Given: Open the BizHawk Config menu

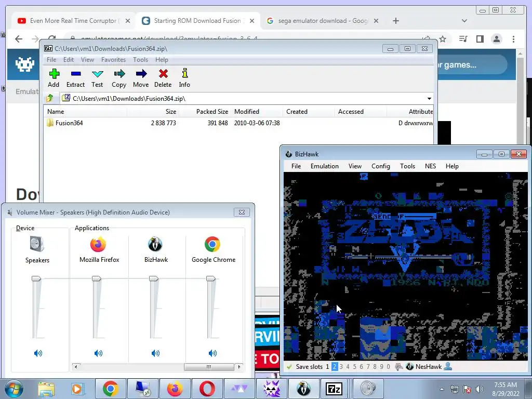Looking at the screenshot, I should click(380, 166).
